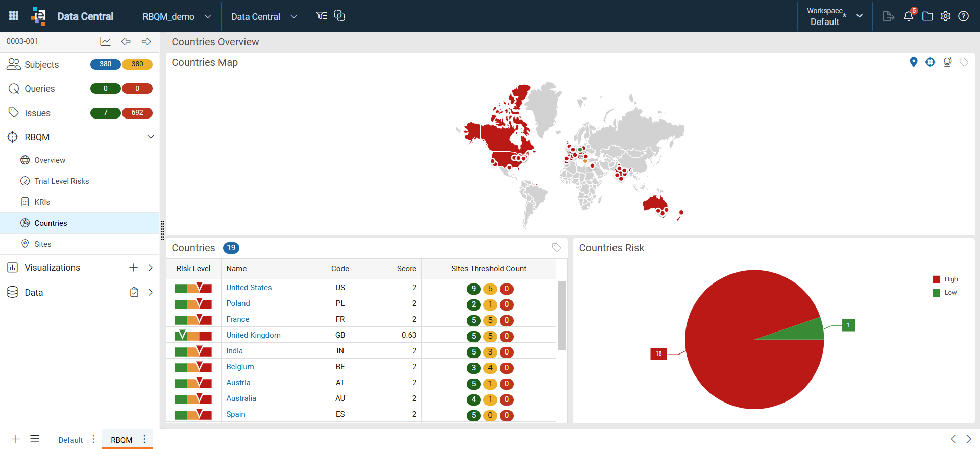Collapse the RBQM section chevron
This screenshot has height=449, width=980.
151,137
